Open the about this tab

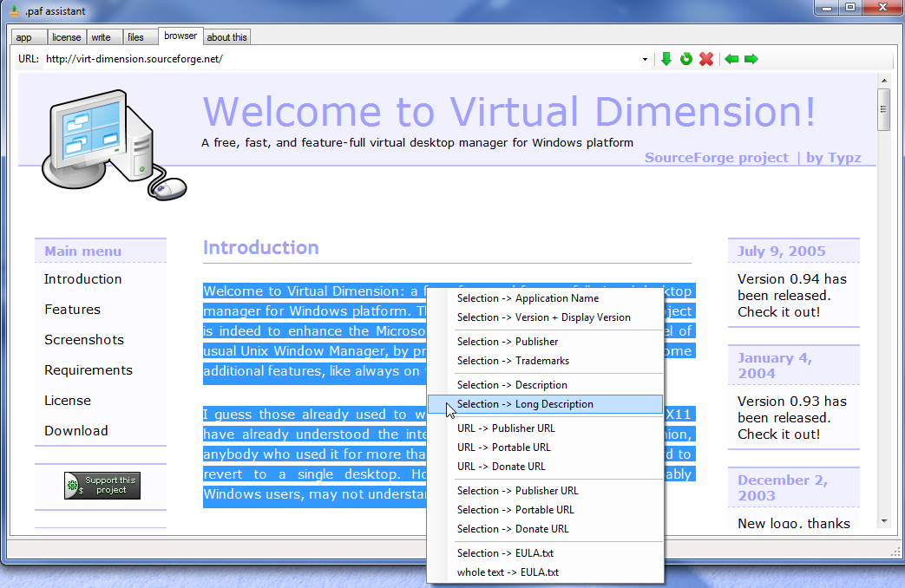[226, 37]
